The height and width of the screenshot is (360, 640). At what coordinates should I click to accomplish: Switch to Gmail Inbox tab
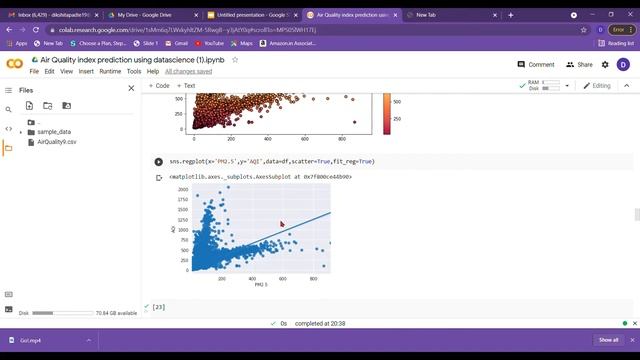[x=53, y=15]
